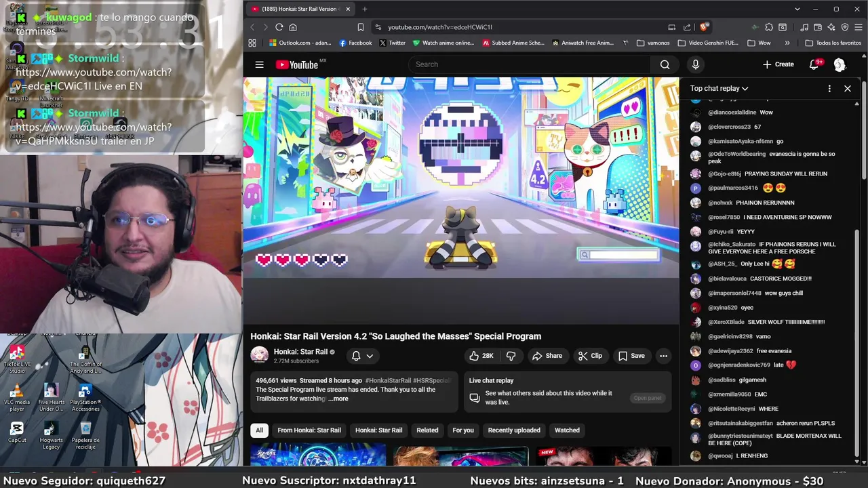
Task: Click the YouTube search magnifier button
Action: [x=665, y=64]
